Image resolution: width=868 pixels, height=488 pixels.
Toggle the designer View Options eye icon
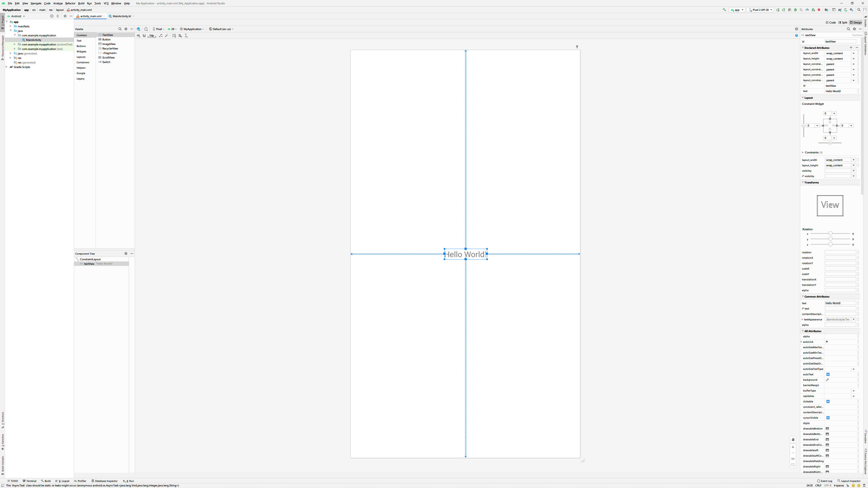point(138,36)
